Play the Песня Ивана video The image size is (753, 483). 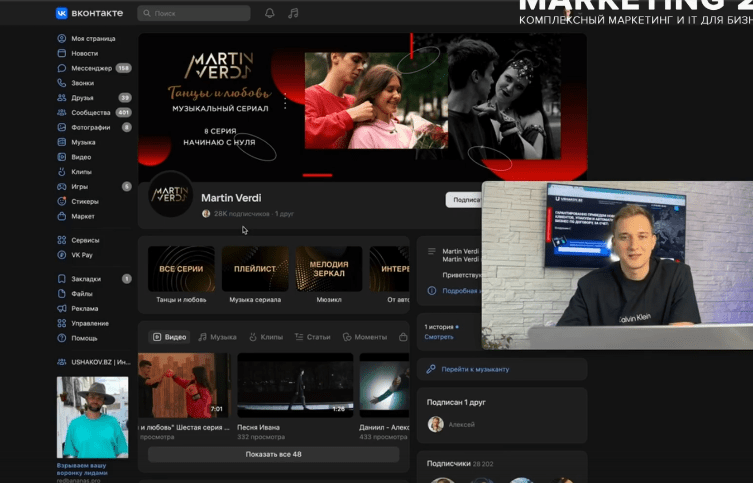pos(295,386)
